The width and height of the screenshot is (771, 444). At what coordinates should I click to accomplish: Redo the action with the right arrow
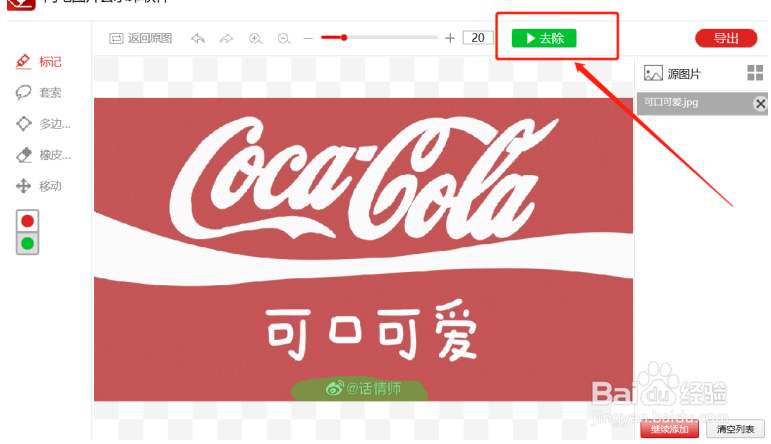pyautogui.click(x=226, y=38)
